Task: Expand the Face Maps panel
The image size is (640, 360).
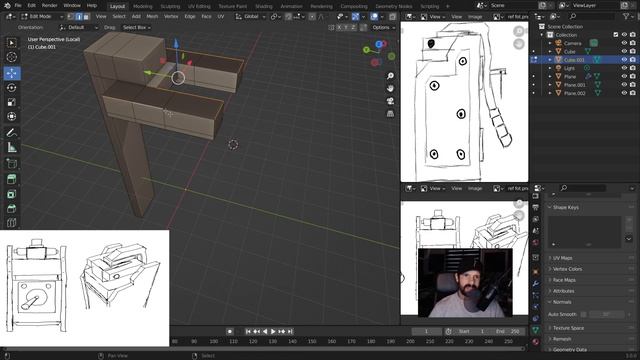Action: point(564,280)
